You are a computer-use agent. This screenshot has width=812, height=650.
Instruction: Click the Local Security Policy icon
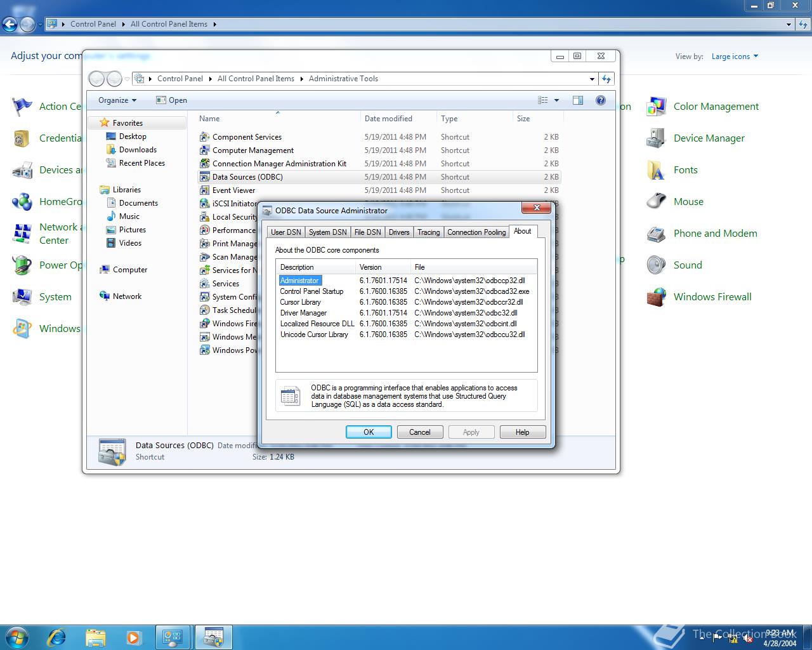click(x=205, y=217)
